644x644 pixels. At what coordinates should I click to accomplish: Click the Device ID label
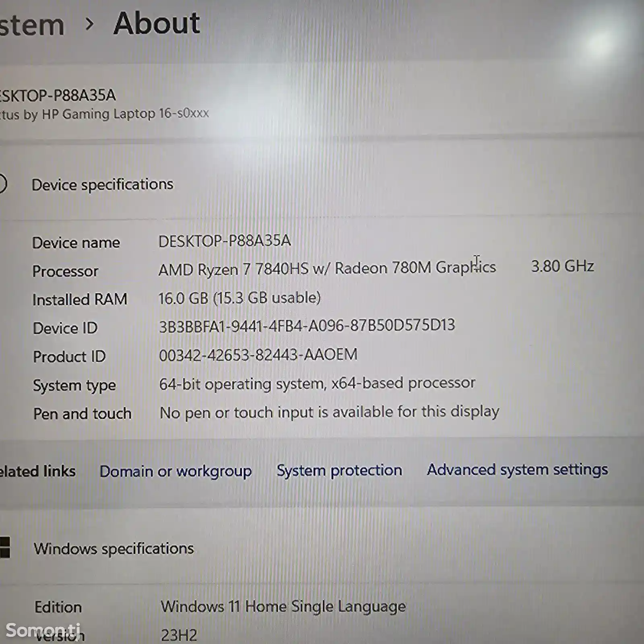(65, 328)
